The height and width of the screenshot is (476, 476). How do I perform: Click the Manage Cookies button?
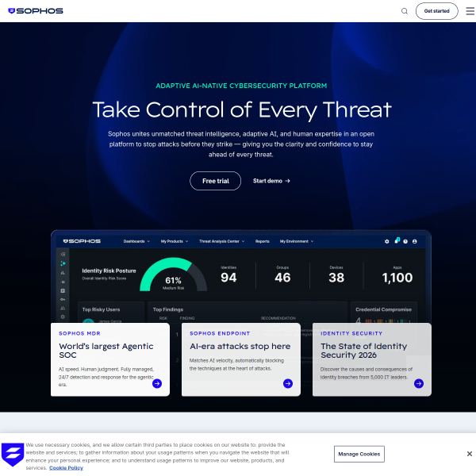coord(359,454)
